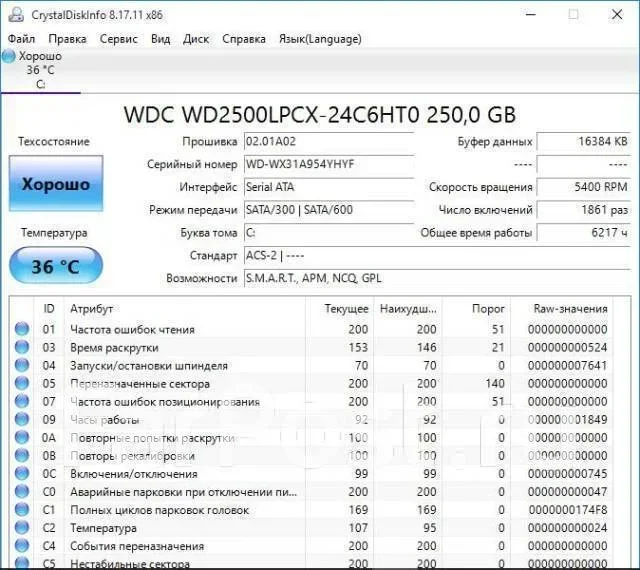Click the Raw-значения column header

pos(562,309)
